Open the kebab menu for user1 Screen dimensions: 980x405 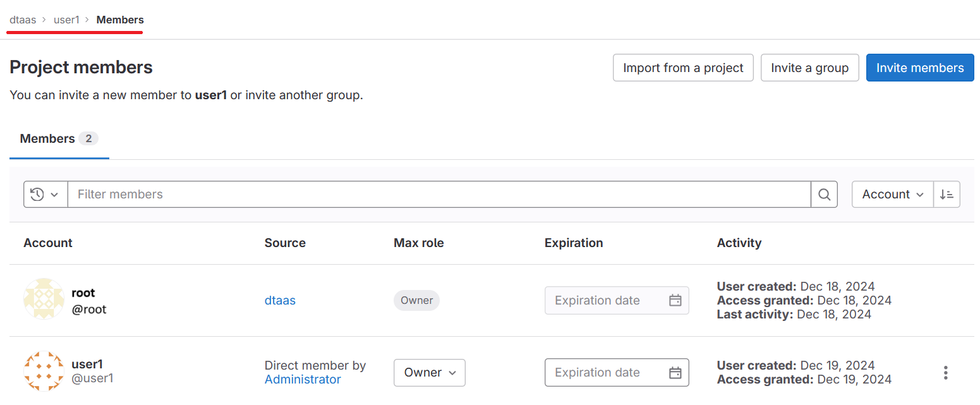tap(945, 373)
